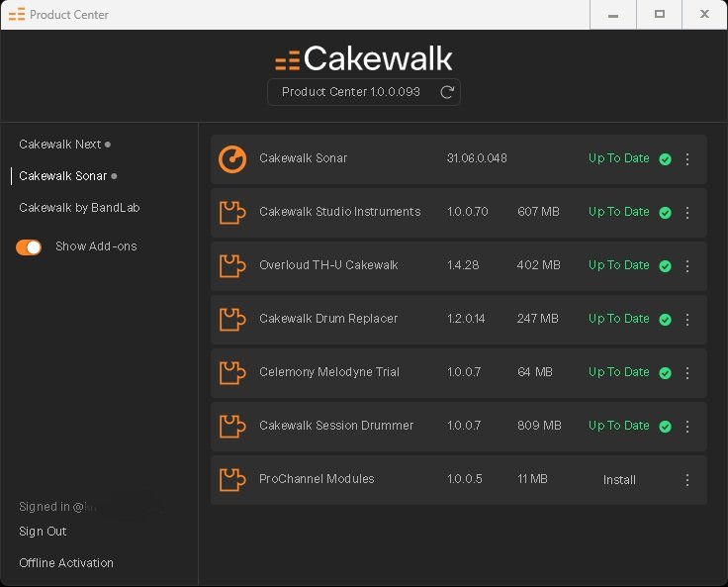Click the green checkmark on Cakewalk Session Drummer row

click(x=666, y=427)
